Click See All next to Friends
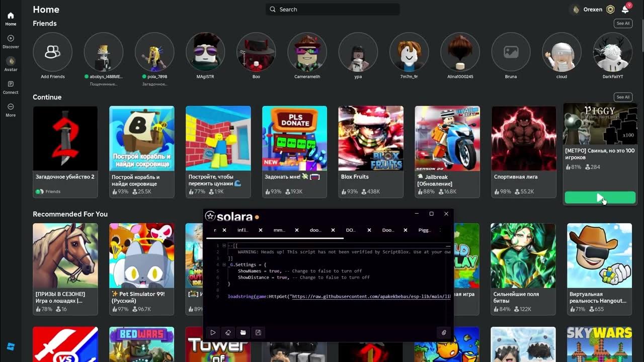Screen dimensions: 644x362 click(x=623, y=23)
